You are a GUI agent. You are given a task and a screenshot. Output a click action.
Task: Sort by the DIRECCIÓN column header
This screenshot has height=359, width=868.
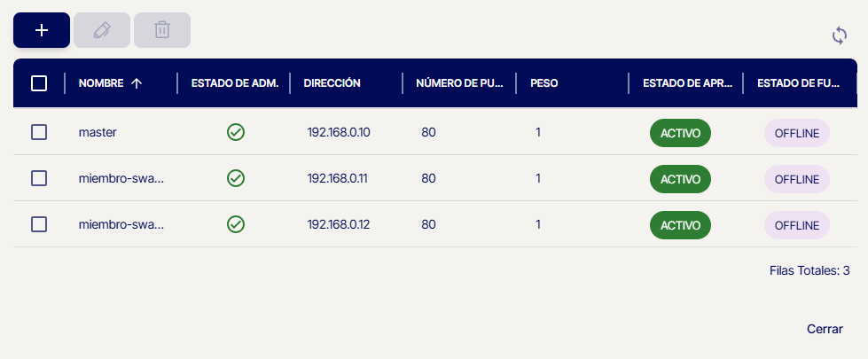[x=332, y=83]
